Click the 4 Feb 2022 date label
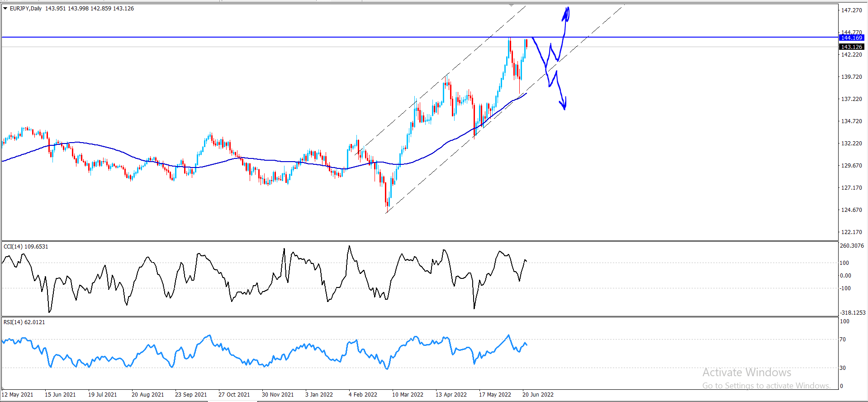 click(x=363, y=395)
